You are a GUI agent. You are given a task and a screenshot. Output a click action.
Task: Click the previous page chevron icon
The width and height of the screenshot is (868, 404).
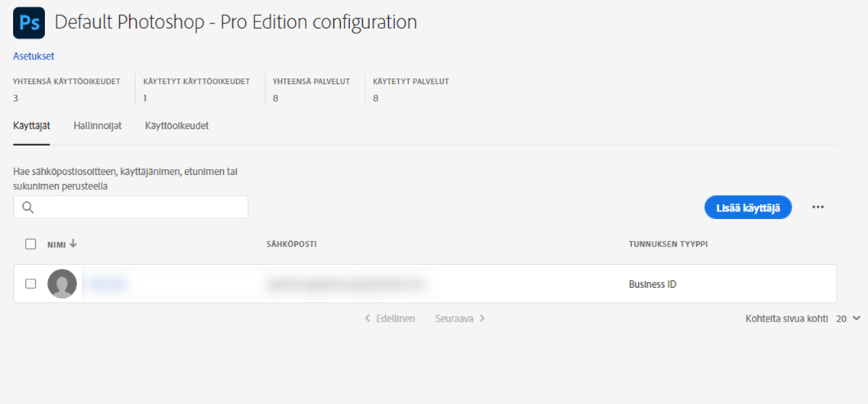368,318
